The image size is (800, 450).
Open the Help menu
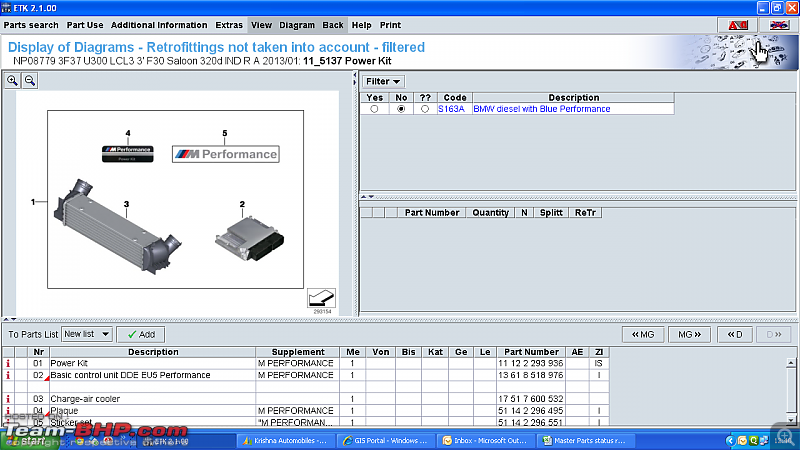click(x=361, y=25)
